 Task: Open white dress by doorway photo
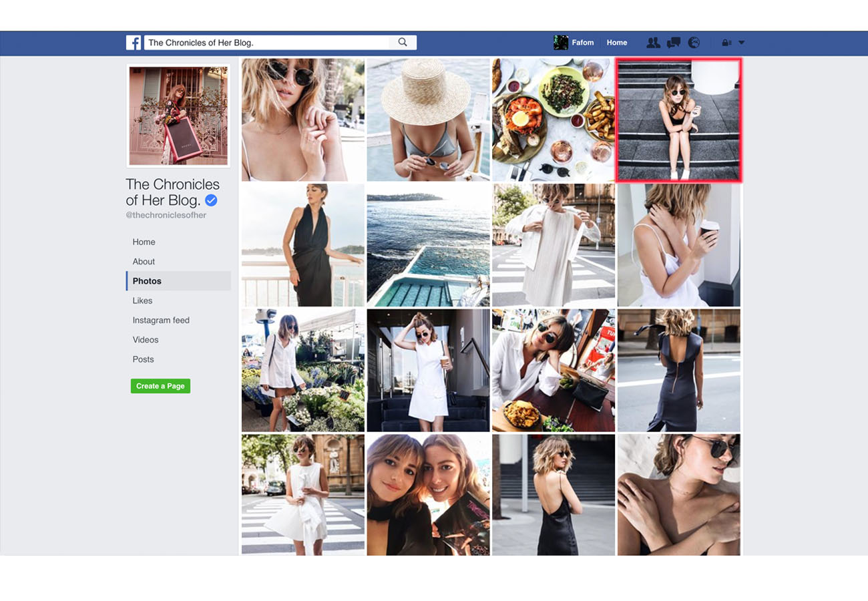[x=428, y=371]
